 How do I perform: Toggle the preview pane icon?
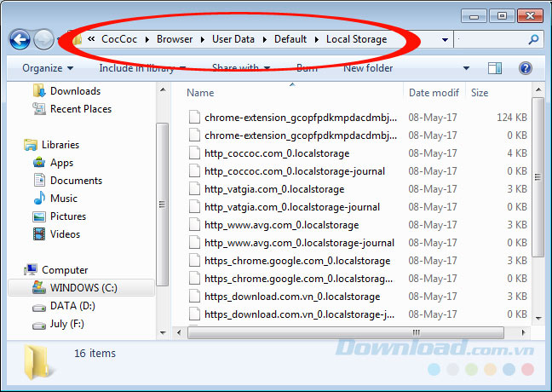point(495,68)
